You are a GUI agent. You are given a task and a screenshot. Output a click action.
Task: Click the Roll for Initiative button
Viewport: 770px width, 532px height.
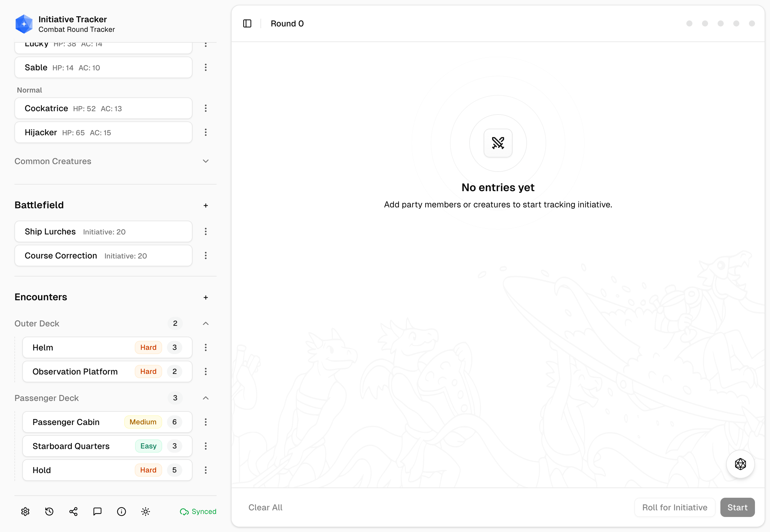[x=675, y=507]
